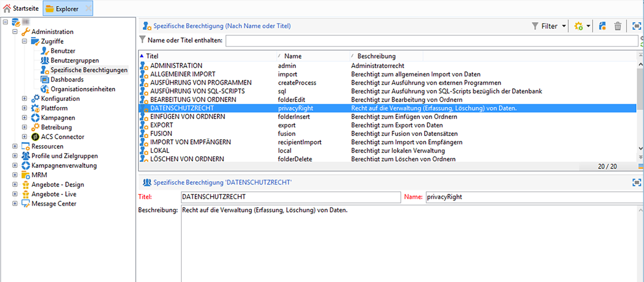
Task: Click the Administration wrench icon
Action: [x=25, y=32]
